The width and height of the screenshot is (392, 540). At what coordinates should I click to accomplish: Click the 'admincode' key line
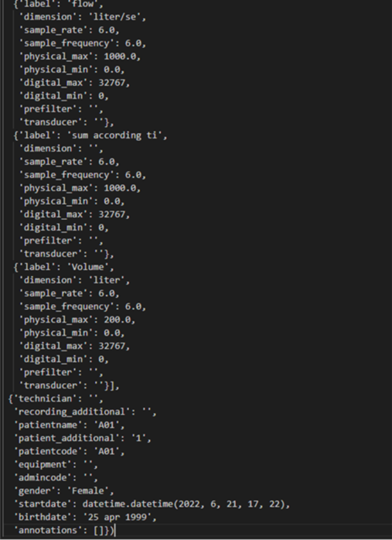pyautogui.click(x=56, y=477)
